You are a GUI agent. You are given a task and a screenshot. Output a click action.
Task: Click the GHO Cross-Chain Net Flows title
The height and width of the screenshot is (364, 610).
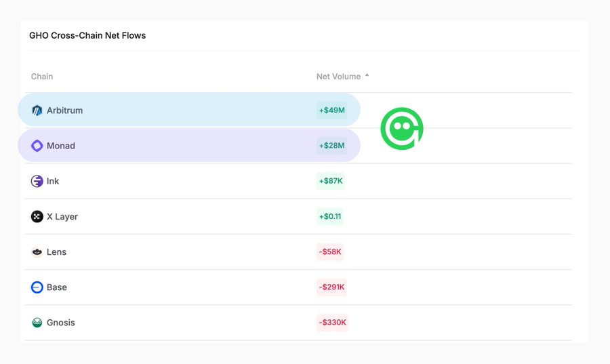tap(87, 35)
